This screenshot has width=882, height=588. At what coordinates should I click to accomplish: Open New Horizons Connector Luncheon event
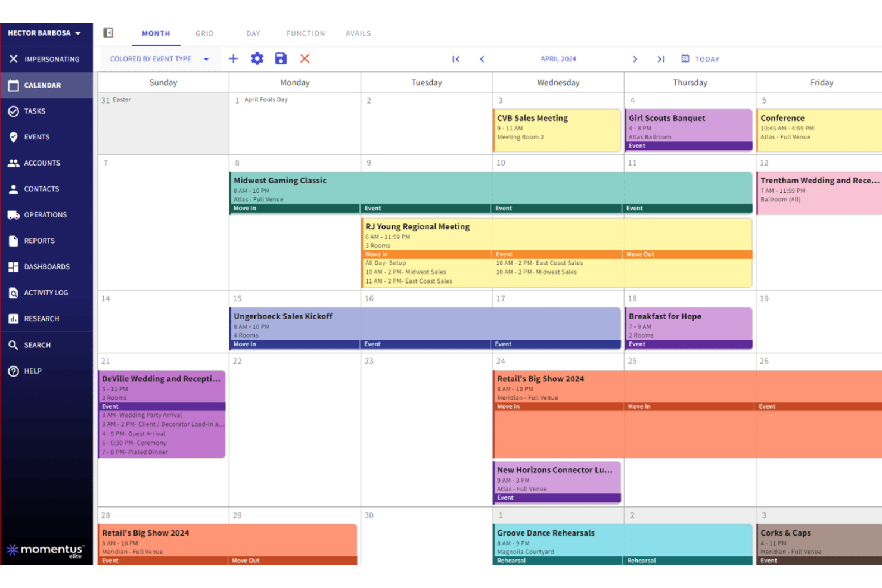tap(557, 482)
